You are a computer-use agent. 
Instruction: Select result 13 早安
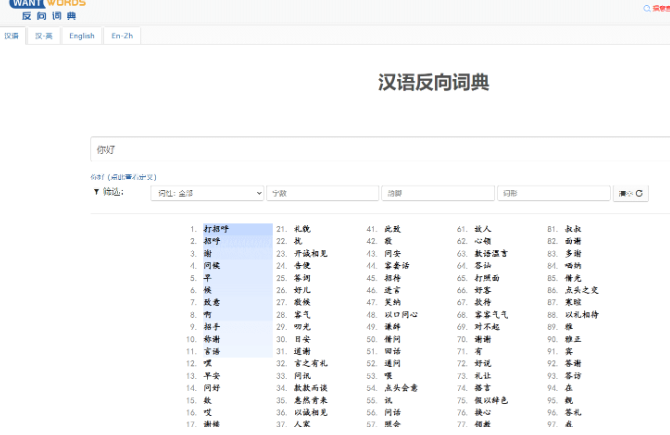pyautogui.click(x=212, y=376)
